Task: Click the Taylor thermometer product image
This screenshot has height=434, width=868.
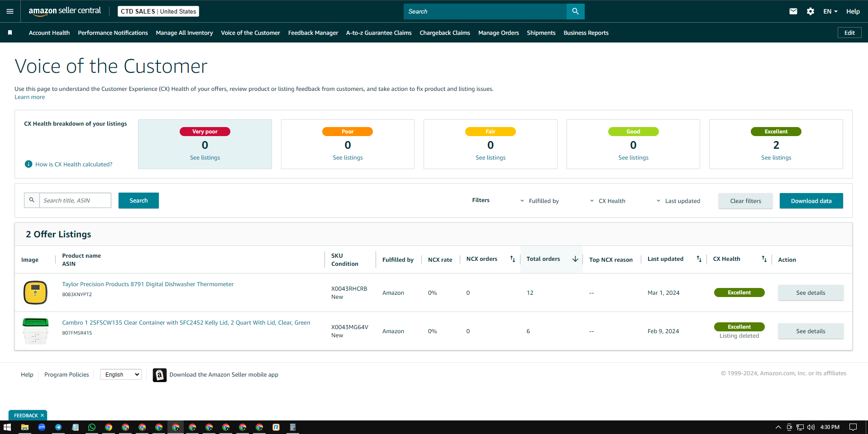Action: point(35,292)
